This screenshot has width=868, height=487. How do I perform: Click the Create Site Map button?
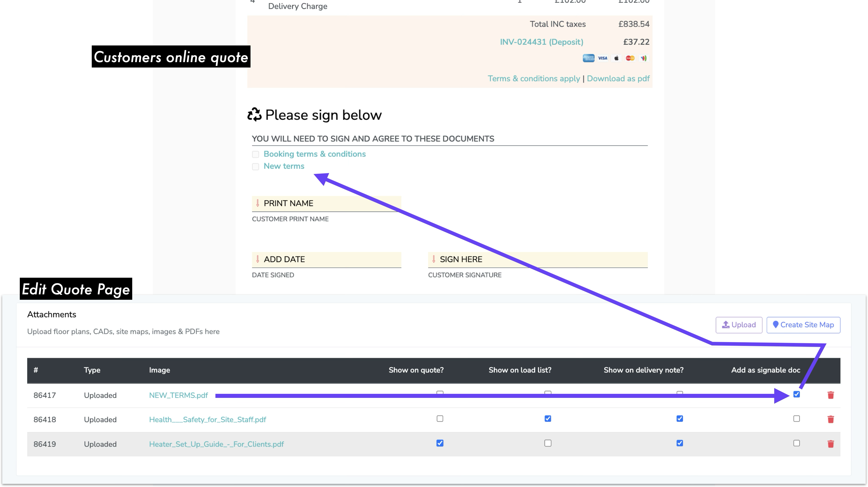pyautogui.click(x=803, y=325)
